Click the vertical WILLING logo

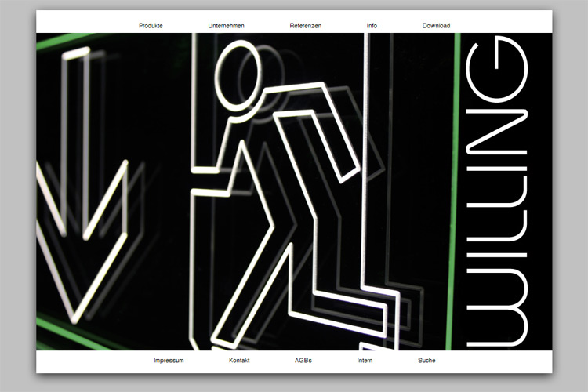click(496, 191)
